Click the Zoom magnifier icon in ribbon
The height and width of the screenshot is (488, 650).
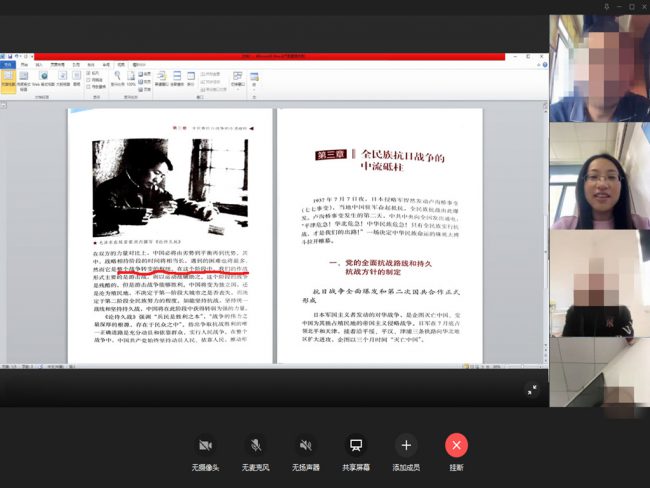[117, 76]
